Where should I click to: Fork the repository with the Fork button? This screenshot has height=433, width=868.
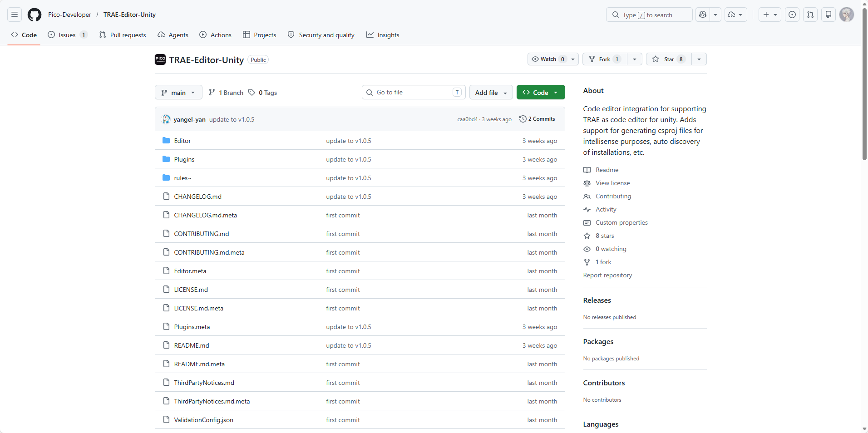pyautogui.click(x=605, y=59)
